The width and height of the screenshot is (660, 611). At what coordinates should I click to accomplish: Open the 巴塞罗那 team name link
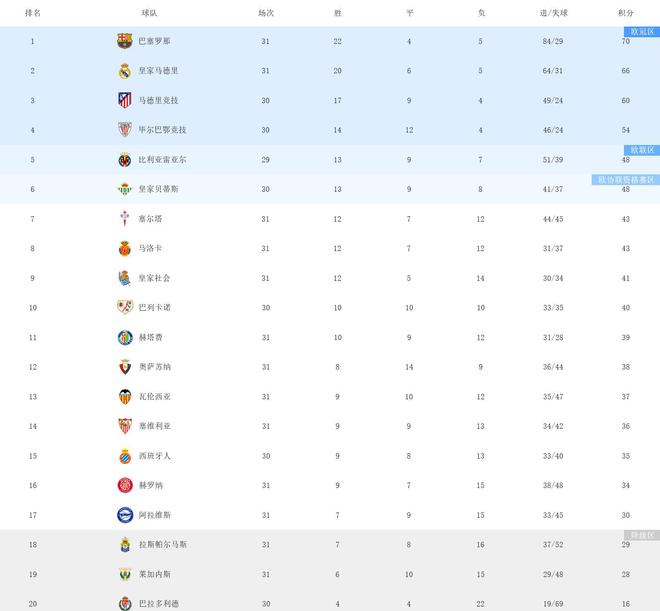tap(154, 41)
